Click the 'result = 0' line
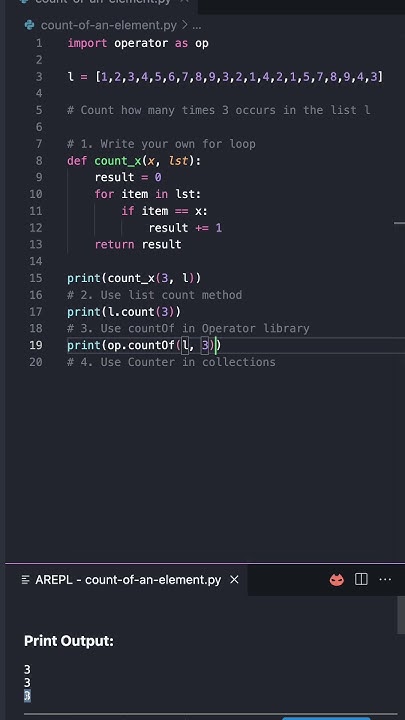The height and width of the screenshot is (720, 405). (x=128, y=177)
